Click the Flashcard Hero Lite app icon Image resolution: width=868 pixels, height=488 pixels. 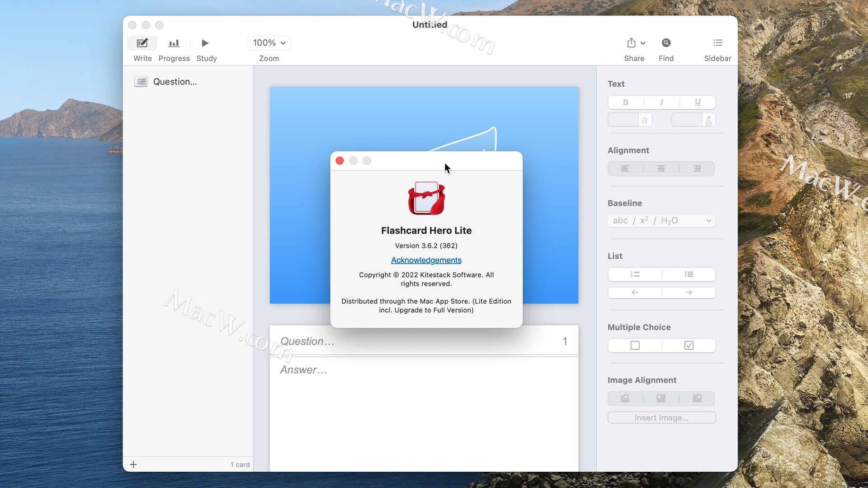[x=426, y=198]
